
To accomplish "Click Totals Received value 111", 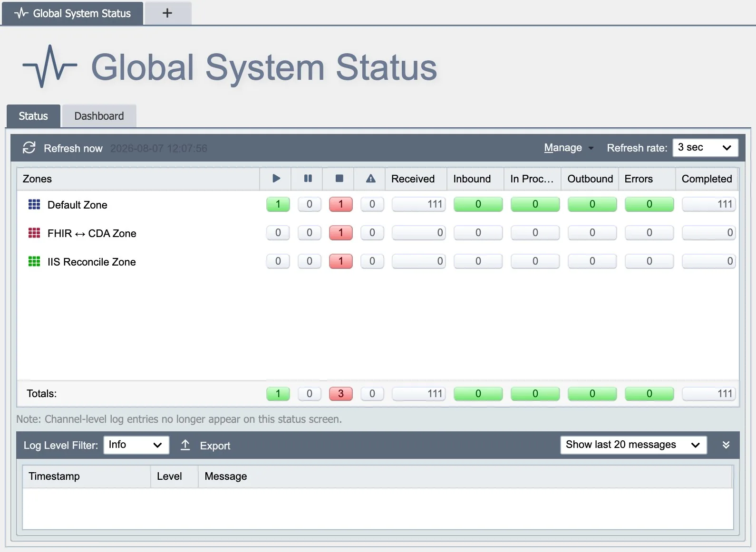I will (x=419, y=394).
